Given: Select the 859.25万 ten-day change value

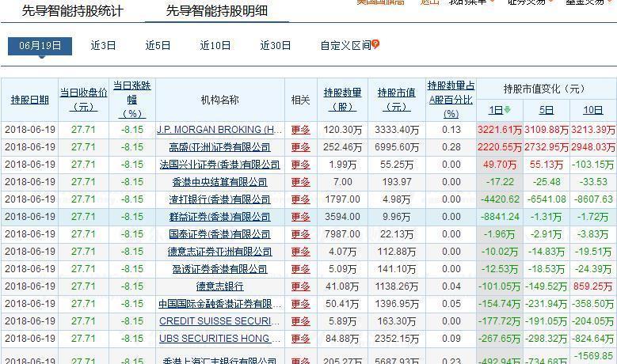Looking at the screenshot, I should pyautogui.click(x=593, y=286).
